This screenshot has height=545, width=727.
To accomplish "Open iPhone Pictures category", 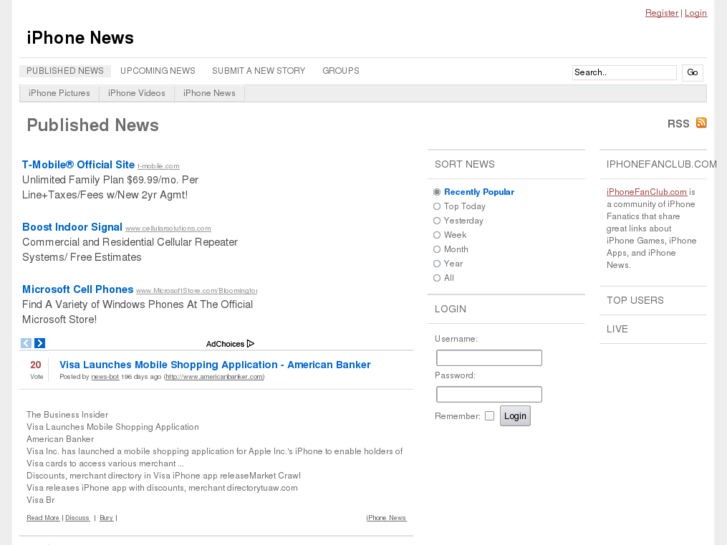I will pos(59,93).
